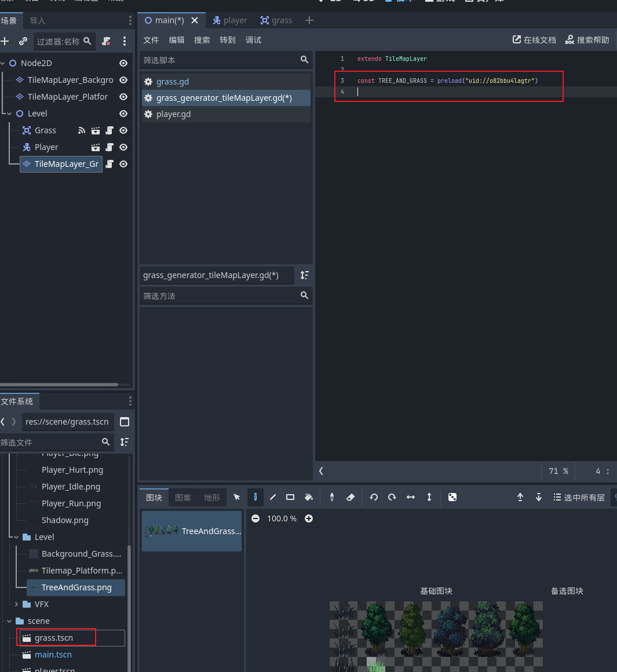The width and height of the screenshot is (617, 672).
Task: Collapse the Level node in scene tree
Action: pos(9,114)
